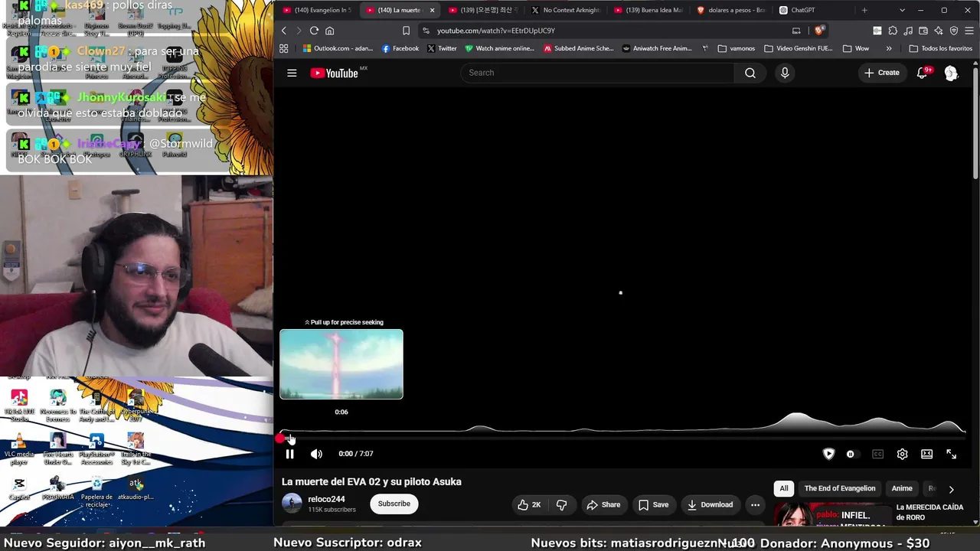Dislike the video with thumbs down
The width and height of the screenshot is (980, 551).
click(562, 504)
